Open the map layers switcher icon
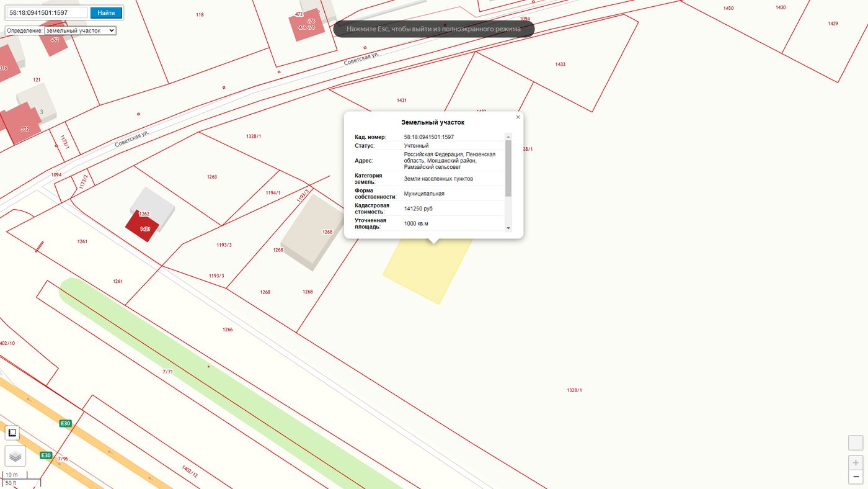The image size is (868, 489). (x=15, y=456)
